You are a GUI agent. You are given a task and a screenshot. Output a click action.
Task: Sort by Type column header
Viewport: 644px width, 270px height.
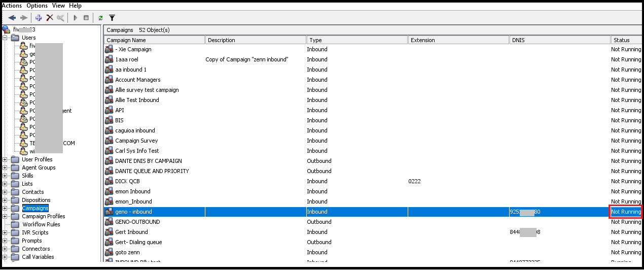(357, 40)
